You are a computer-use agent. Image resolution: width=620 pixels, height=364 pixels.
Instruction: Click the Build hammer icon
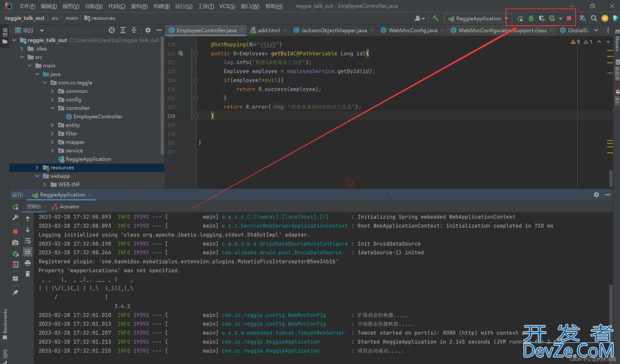[435, 18]
